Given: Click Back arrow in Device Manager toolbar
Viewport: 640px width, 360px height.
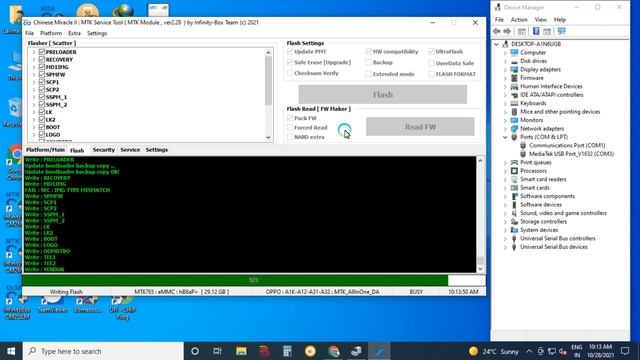Looking at the screenshot, I should (x=497, y=31).
